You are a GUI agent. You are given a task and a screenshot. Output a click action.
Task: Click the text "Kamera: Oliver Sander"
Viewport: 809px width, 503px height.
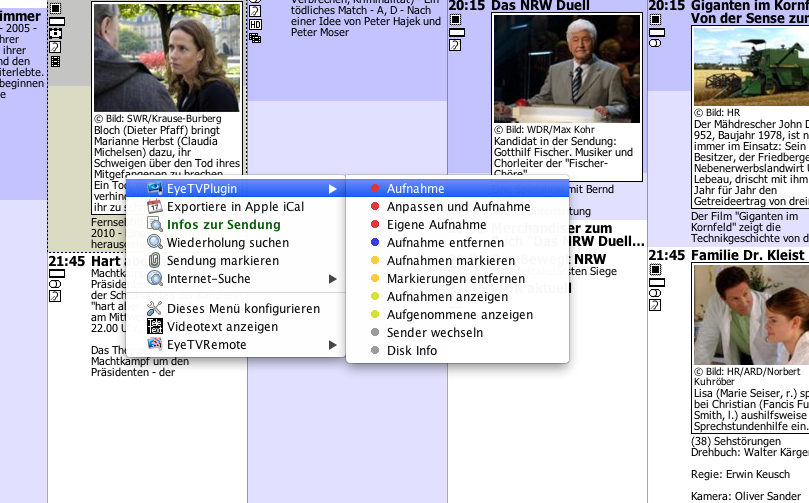coord(746,496)
